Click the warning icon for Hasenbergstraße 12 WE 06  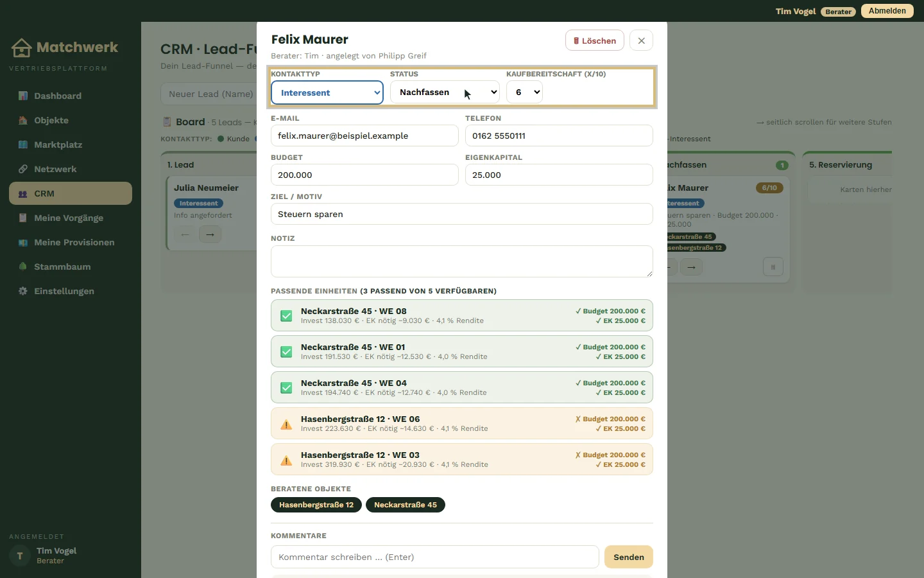click(x=286, y=424)
